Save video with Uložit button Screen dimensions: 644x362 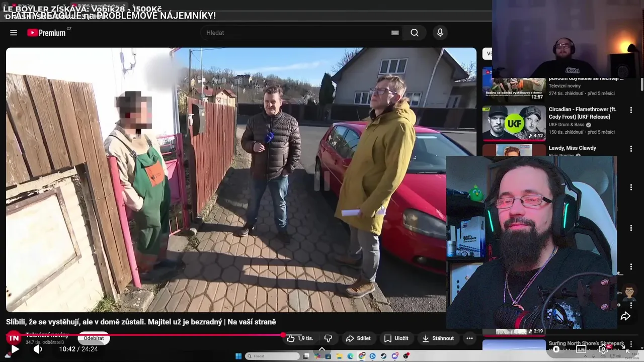pyautogui.click(x=396, y=338)
